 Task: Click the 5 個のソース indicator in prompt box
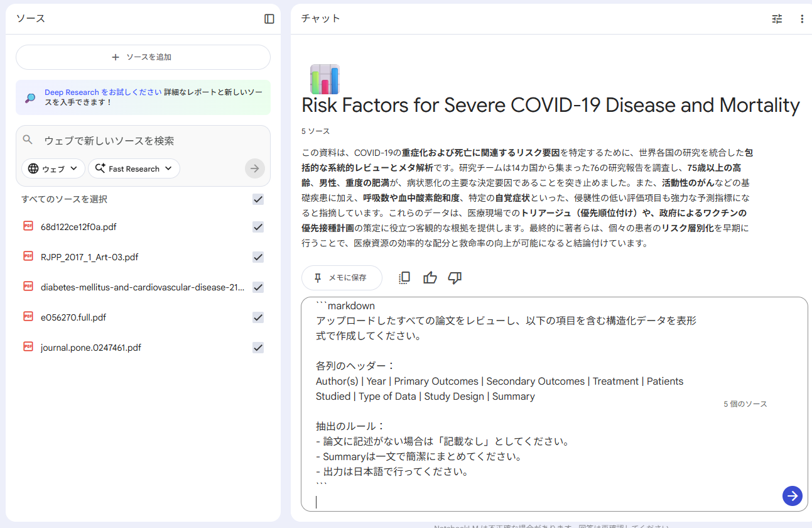pyautogui.click(x=745, y=404)
